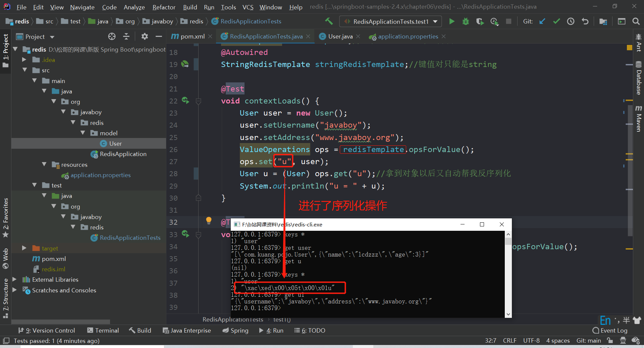The image size is (644, 348).
Task: Expand the target folder
Action: (x=24, y=248)
